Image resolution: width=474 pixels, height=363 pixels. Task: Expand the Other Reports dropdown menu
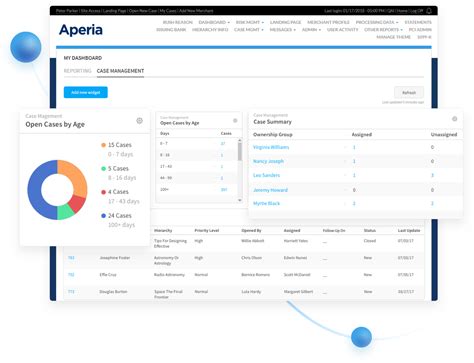pyautogui.click(x=383, y=30)
